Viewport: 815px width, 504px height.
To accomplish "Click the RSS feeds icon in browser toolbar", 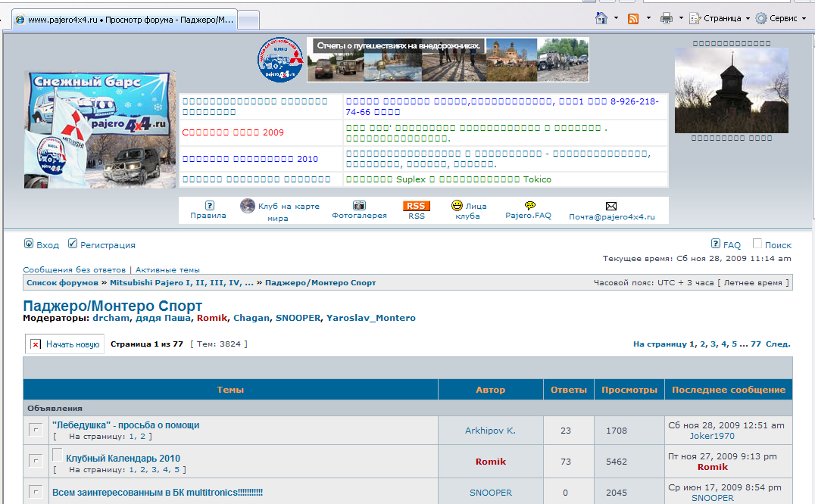I will (632, 18).
